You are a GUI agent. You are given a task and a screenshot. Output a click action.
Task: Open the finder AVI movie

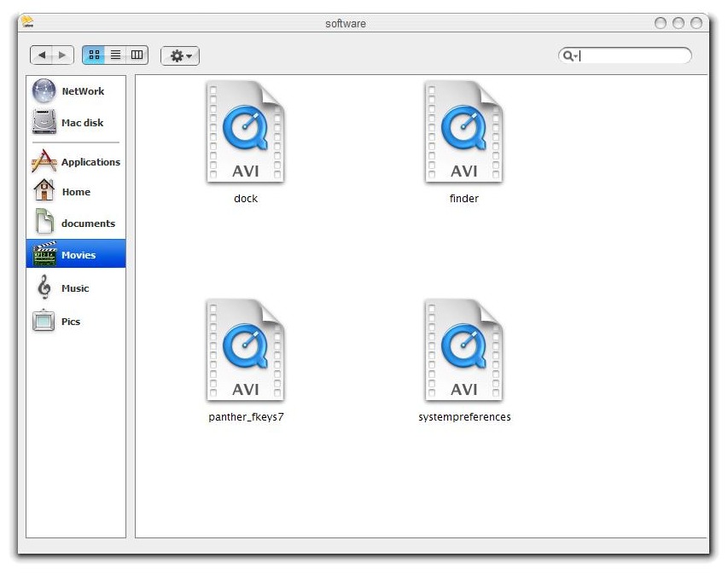[463, 132]
